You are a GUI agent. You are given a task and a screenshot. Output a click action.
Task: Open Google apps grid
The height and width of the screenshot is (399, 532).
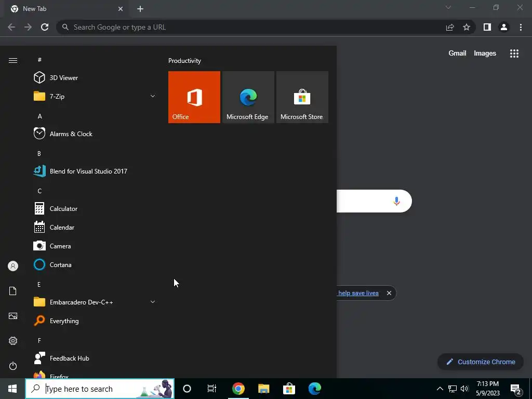click(514, 54)
